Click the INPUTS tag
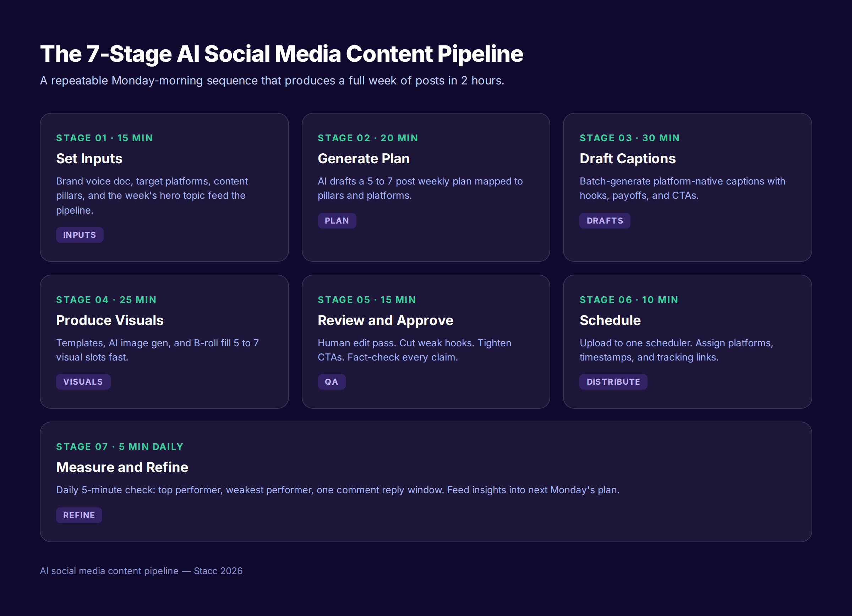The width and height of the screenshot is (852, 616). pos(80,235)
